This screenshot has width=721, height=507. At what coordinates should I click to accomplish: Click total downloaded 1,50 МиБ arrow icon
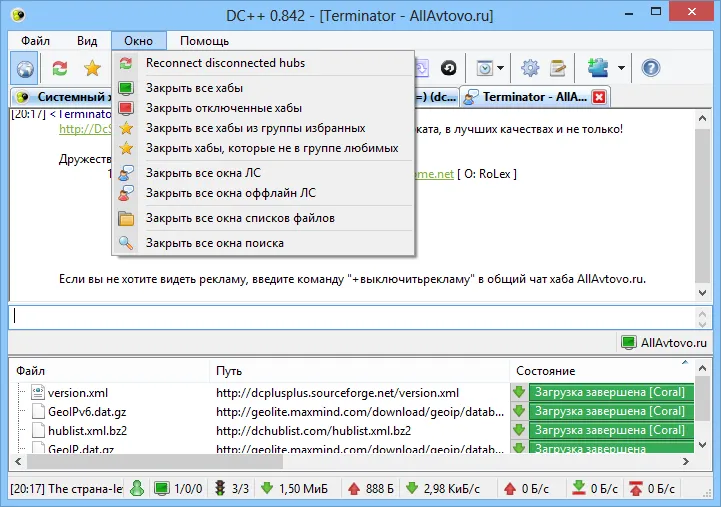click(267, 488)
